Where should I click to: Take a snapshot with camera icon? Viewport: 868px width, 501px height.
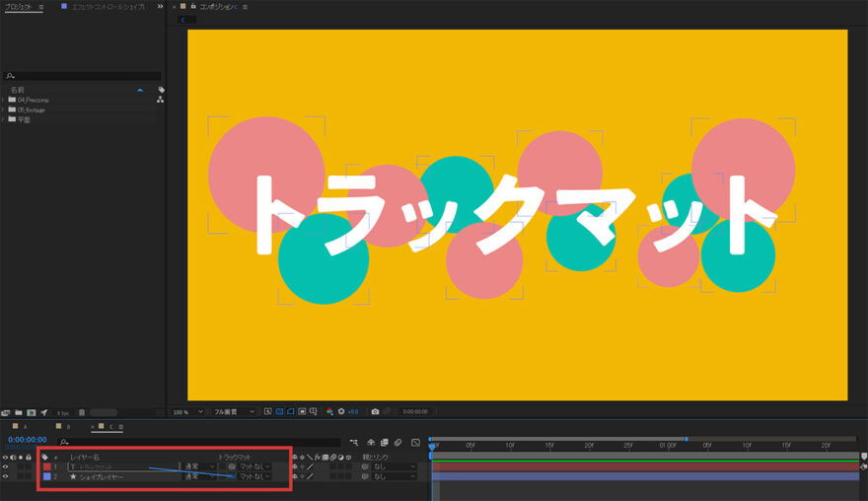376,411
